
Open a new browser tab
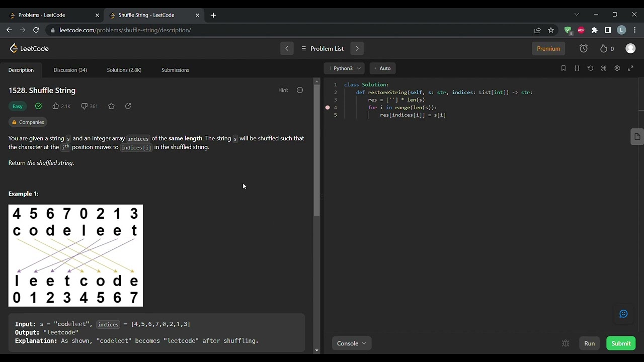pyautogui.click(x=213, y=15)
